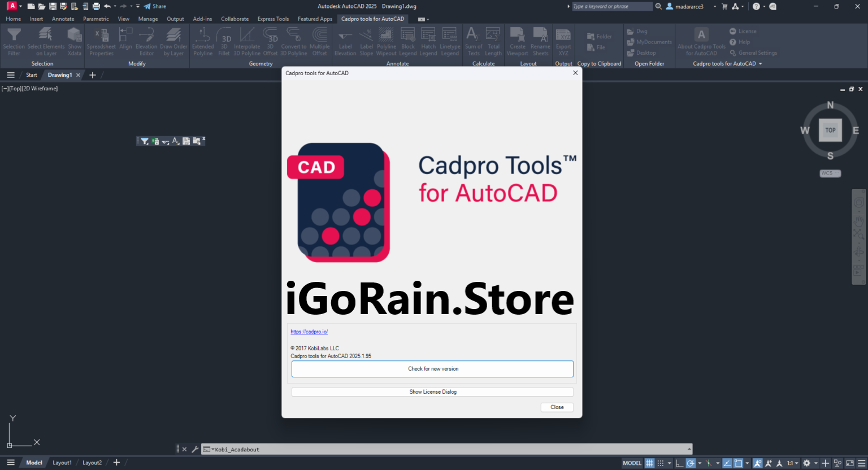Screen dimensions: 868x470
Task: Toggle grid display in status bar
Action: coord(650,462)
